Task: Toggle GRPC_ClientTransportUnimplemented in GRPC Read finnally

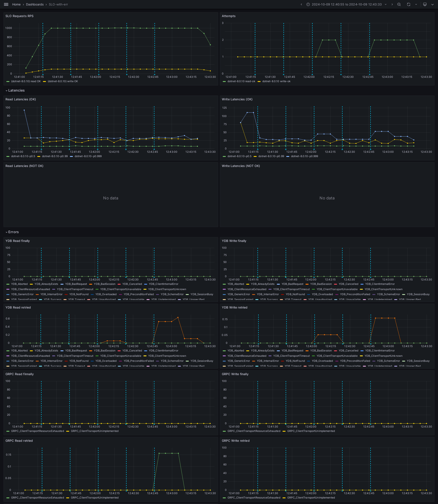Action: (x=95, y=431)
